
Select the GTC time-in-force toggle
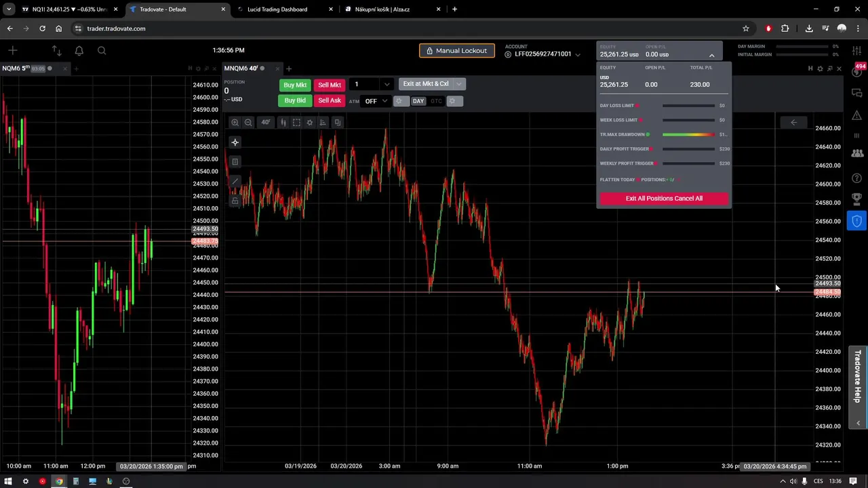pos(436,101)
